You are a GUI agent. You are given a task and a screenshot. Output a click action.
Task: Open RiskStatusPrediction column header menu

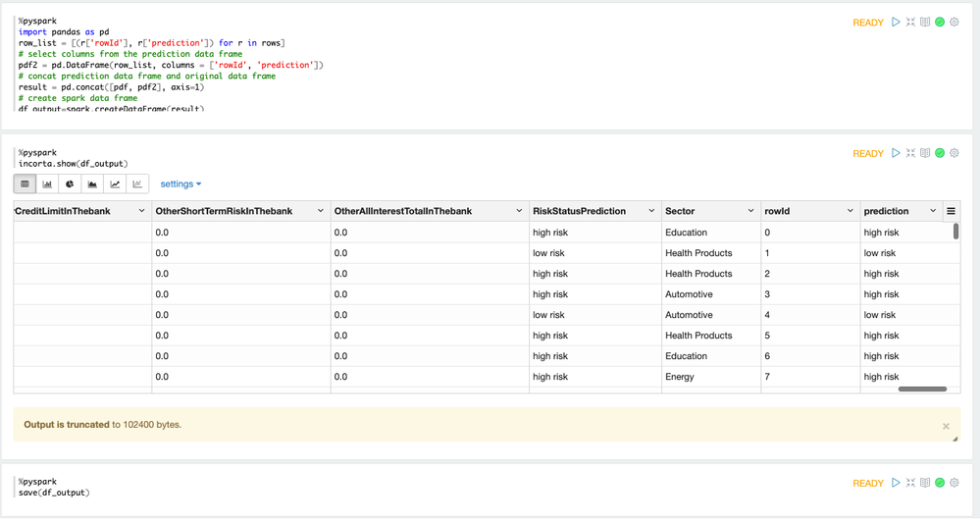tap(651, 211)
